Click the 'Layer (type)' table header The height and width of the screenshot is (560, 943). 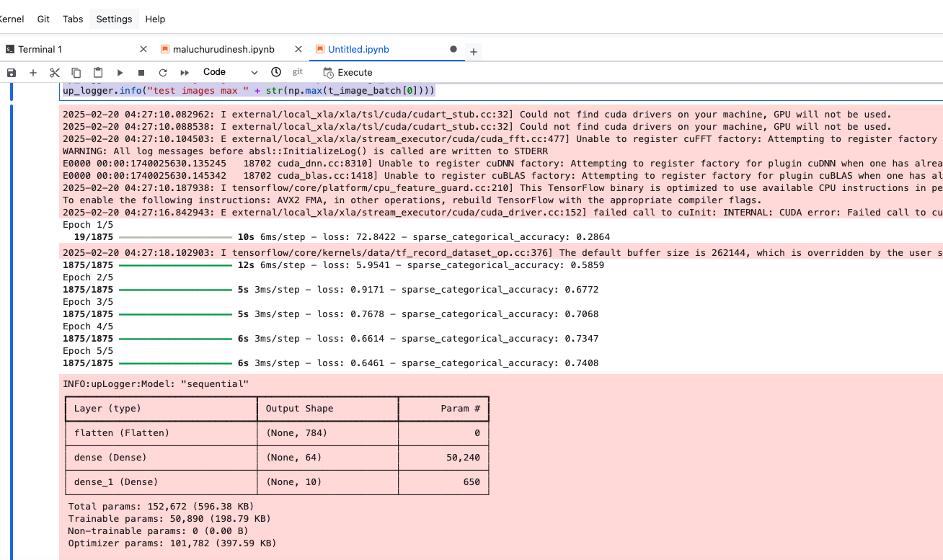pos(108,408)
